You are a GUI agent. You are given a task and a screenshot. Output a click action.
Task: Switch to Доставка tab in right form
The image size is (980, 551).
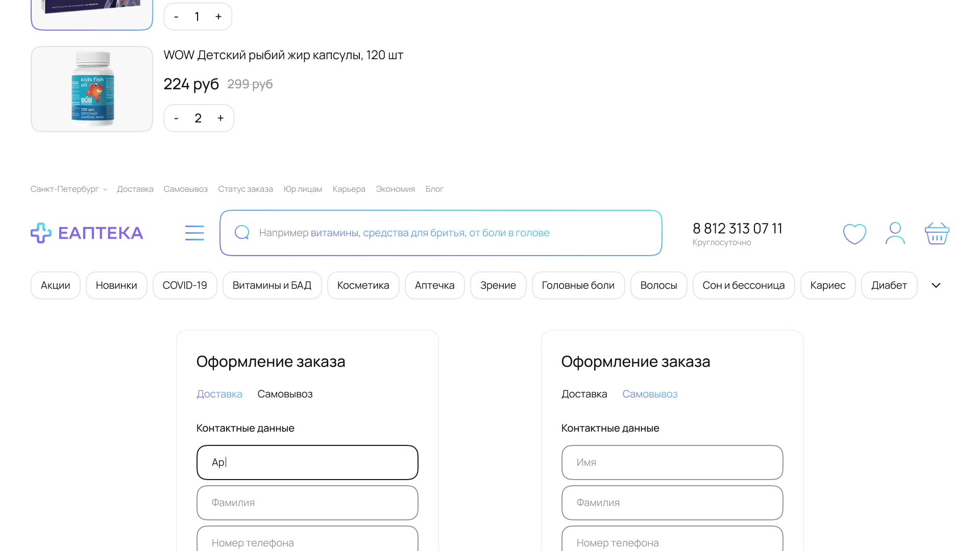(584, 394)
